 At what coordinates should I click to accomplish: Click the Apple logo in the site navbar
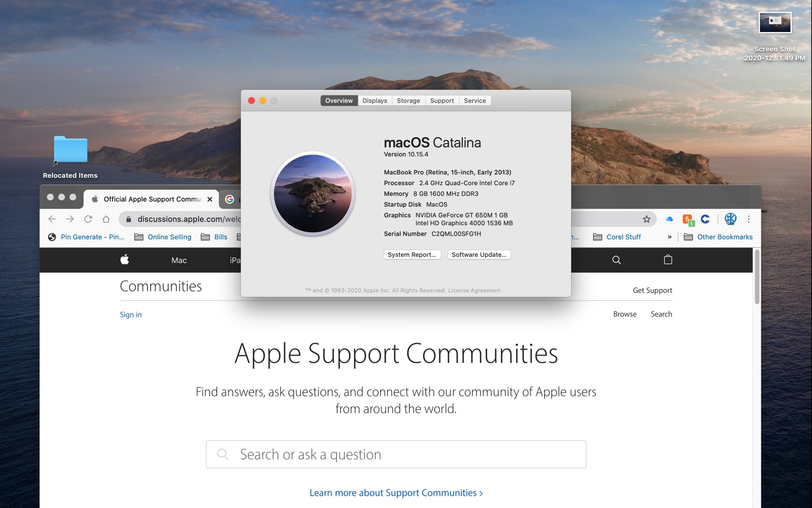(125, 260)
